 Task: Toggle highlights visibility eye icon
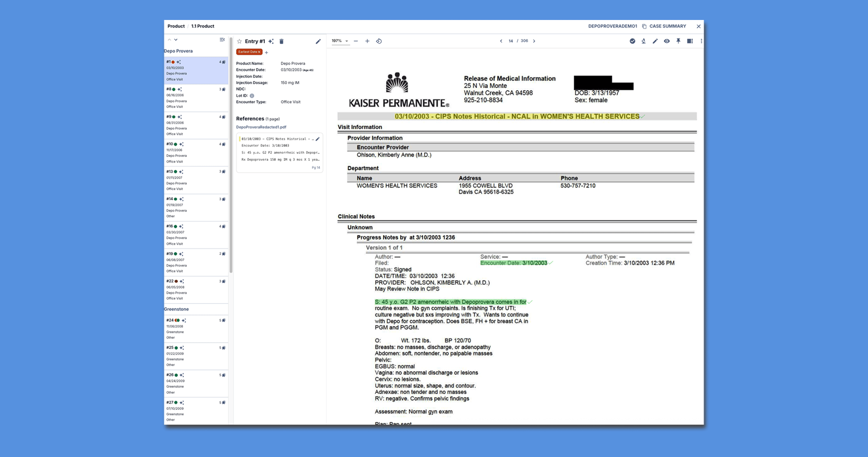coord(667,41)
